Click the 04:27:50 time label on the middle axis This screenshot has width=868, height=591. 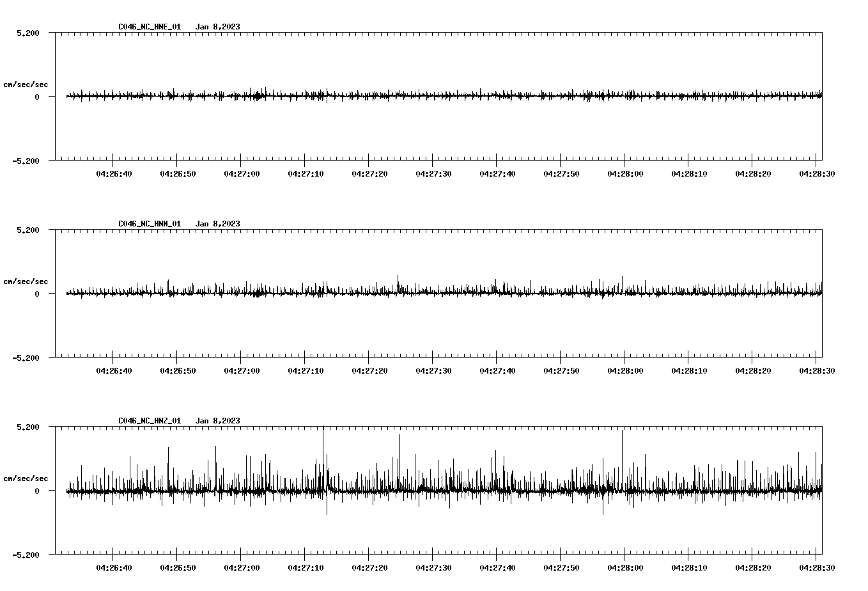point(562,368)
